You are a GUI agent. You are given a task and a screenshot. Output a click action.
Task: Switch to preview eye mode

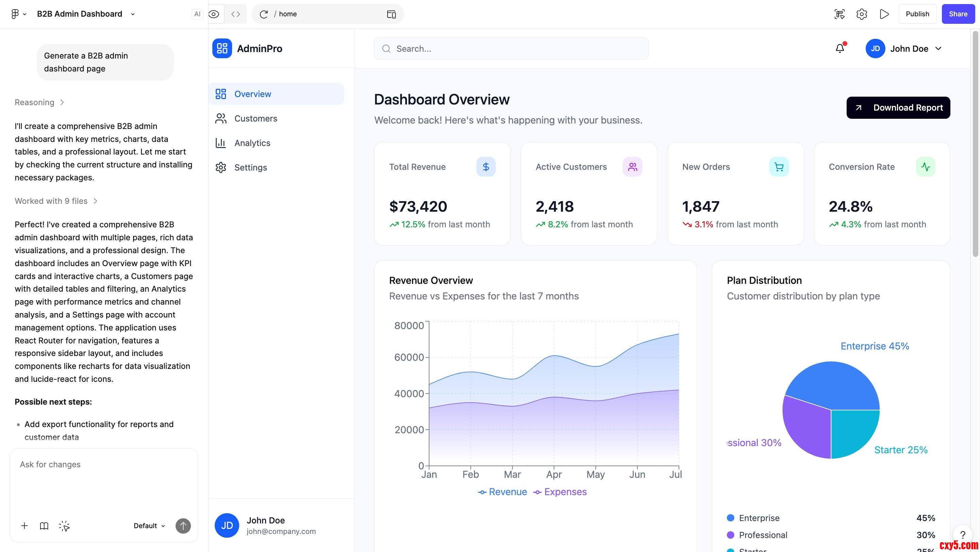(x=214, y=14)
